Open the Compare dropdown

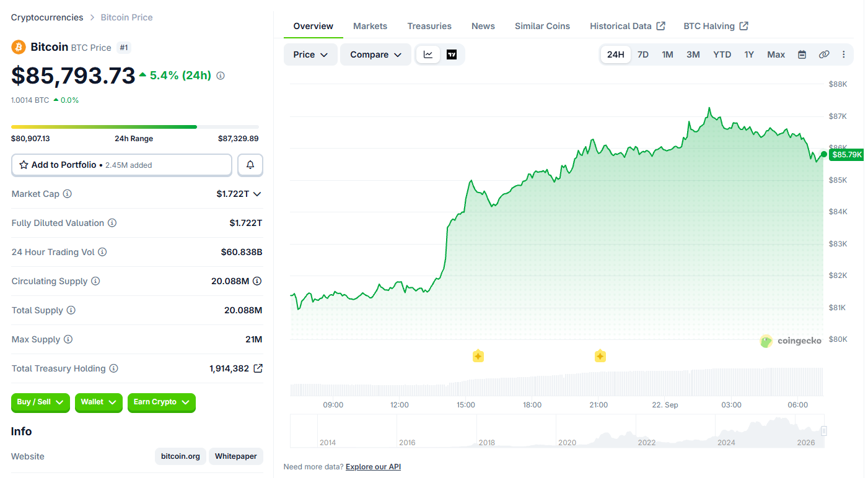(375, 54)
